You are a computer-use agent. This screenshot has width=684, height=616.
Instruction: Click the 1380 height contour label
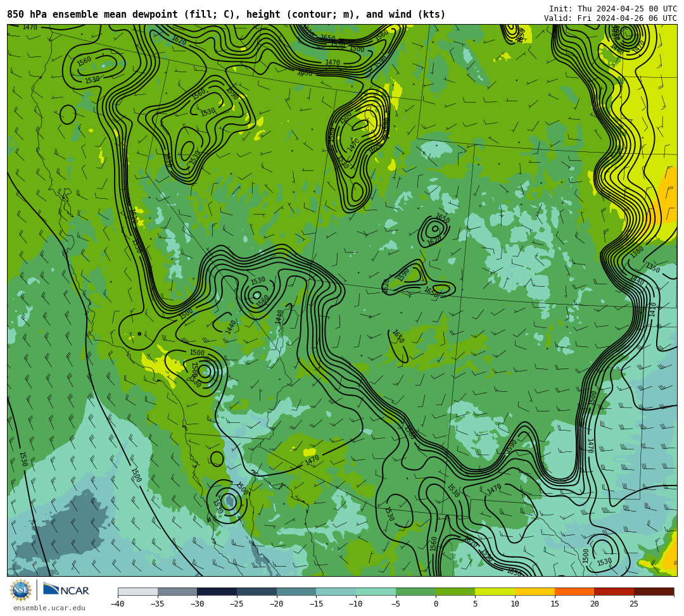tap(637, 251)
